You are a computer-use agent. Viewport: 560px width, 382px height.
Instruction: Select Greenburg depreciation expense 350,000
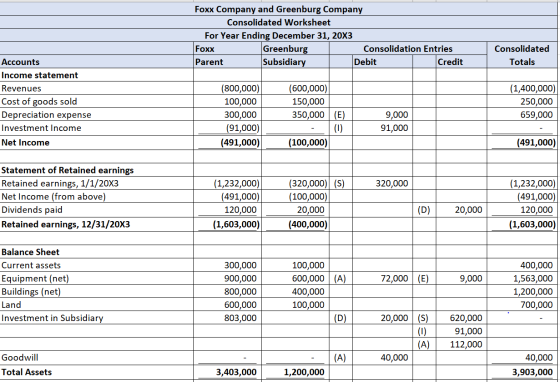coord(308,115)
